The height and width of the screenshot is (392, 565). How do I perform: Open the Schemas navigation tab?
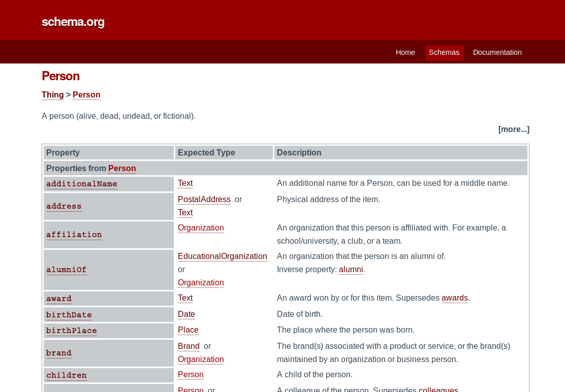444,53
